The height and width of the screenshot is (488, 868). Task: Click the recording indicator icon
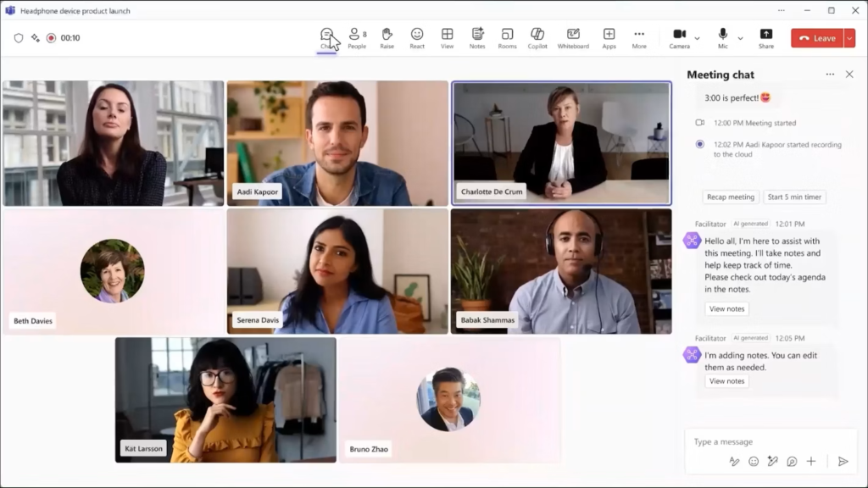coord(51,37)
